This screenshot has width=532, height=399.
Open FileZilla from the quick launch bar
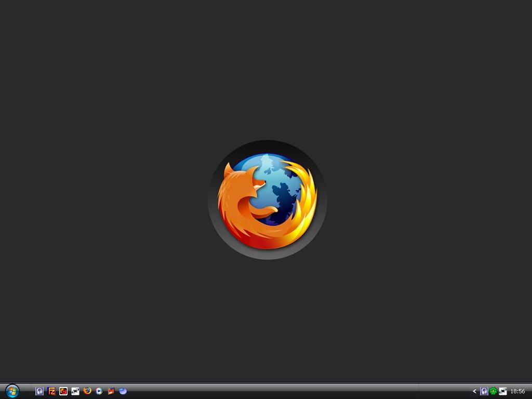[x=51, y=391]
